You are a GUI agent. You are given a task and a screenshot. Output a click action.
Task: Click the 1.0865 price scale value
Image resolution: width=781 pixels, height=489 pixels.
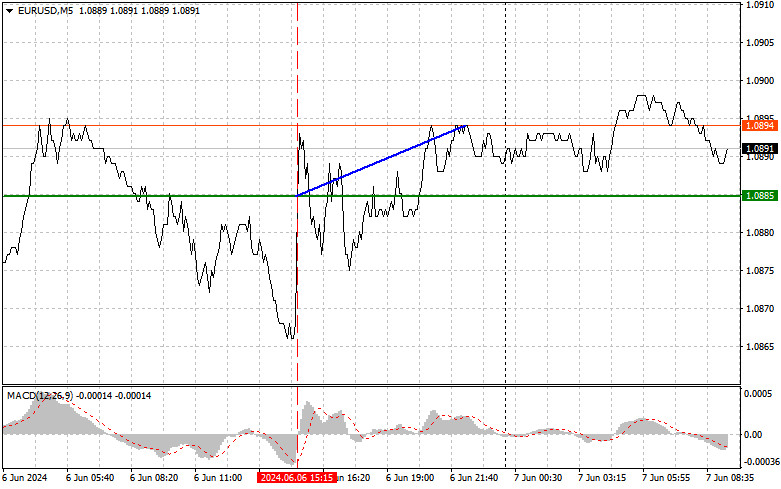760,347
